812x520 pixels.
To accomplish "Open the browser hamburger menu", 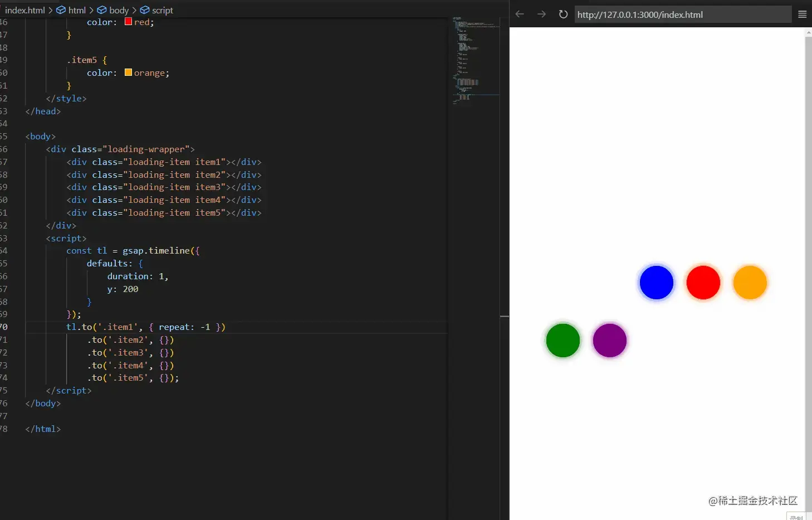I will coord(803,14).
